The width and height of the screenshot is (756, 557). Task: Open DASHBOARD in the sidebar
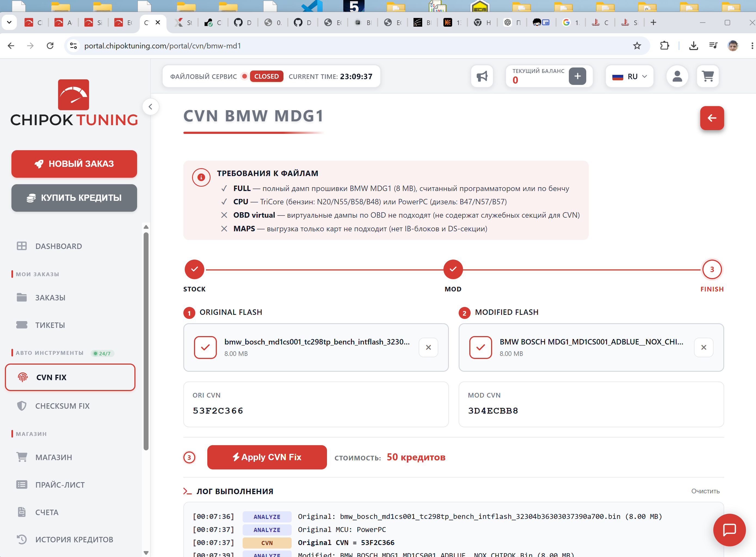click(x=59, y=246)
